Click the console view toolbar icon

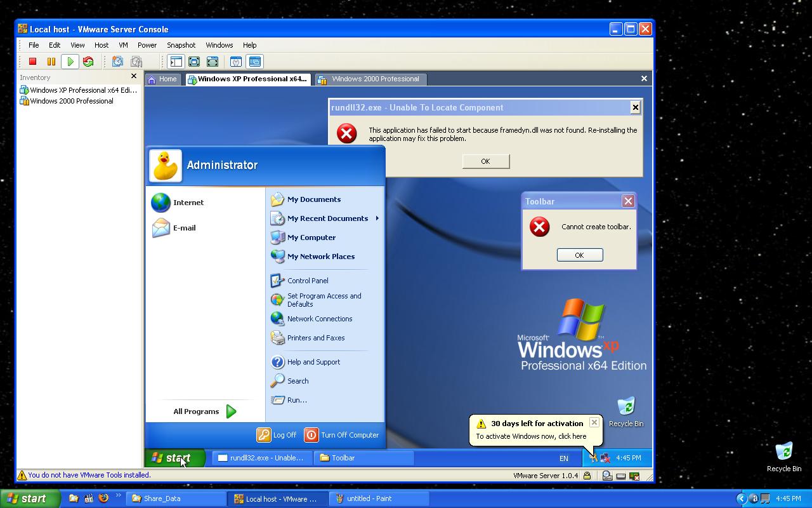[254, 62]
